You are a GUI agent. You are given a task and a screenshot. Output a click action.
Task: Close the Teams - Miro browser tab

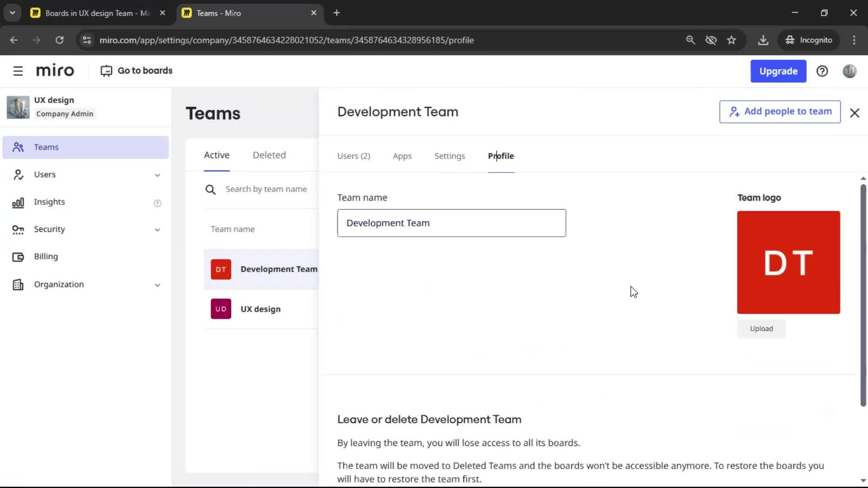(x=314, y=13)
